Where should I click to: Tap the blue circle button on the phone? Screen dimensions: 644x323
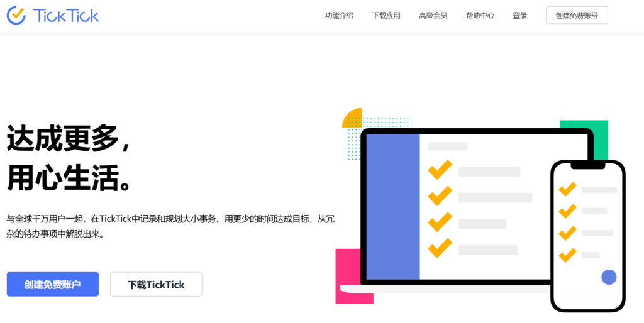point(608,277)
